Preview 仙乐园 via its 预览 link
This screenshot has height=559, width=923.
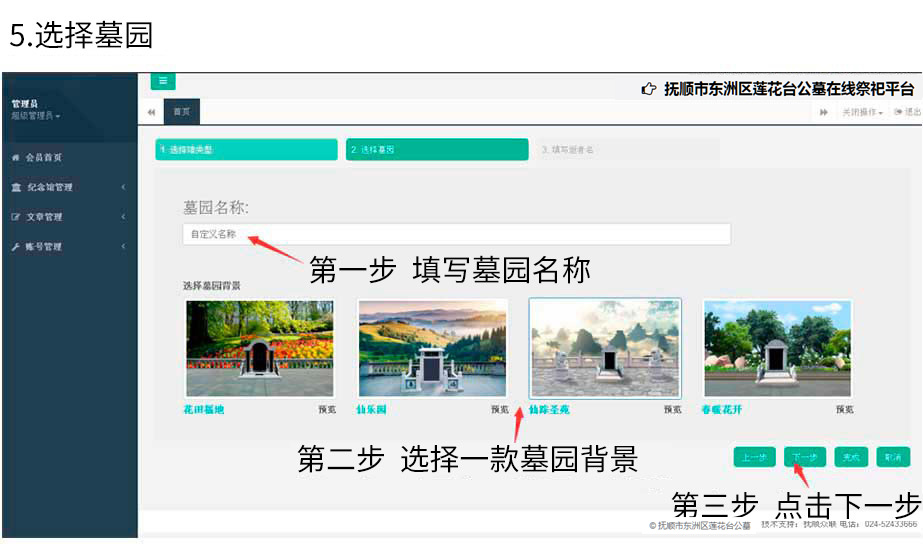click(x=500, y=410)
